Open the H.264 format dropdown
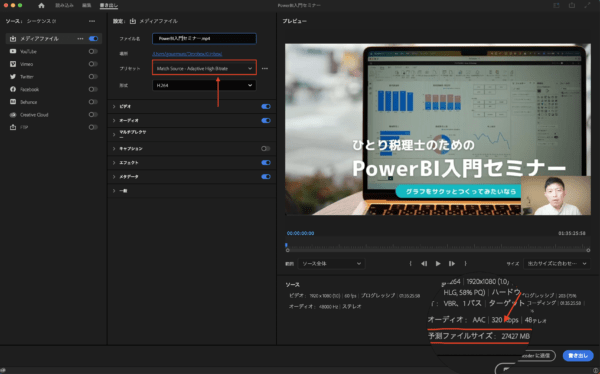Screen dimensions: 600x374 [204, 85]
